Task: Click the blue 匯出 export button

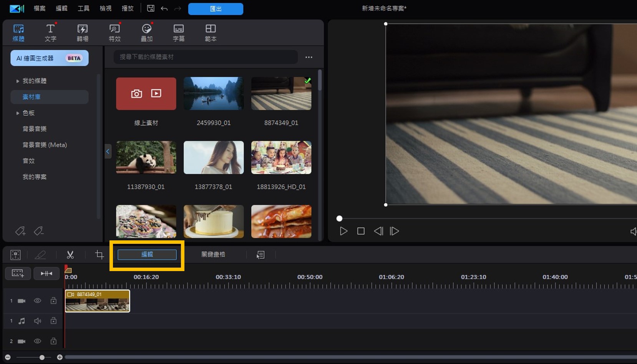Action: click(x=216, y=9)
